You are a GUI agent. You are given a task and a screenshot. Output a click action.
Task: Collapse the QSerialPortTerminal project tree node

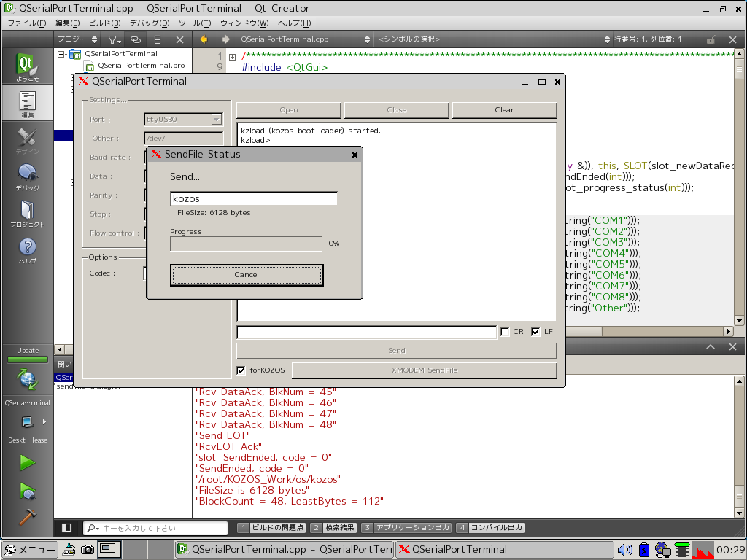pos(62,53)
